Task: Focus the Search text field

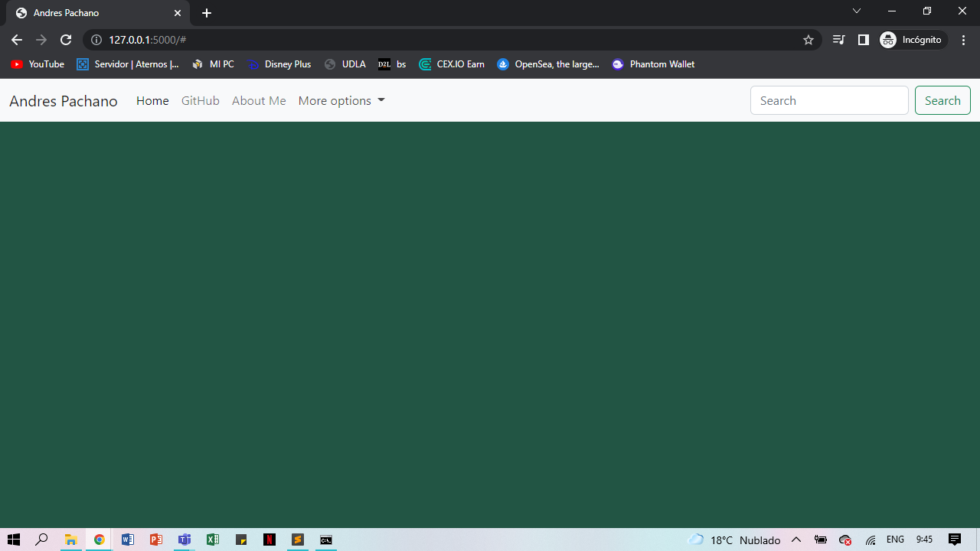Action: (829, 100)
